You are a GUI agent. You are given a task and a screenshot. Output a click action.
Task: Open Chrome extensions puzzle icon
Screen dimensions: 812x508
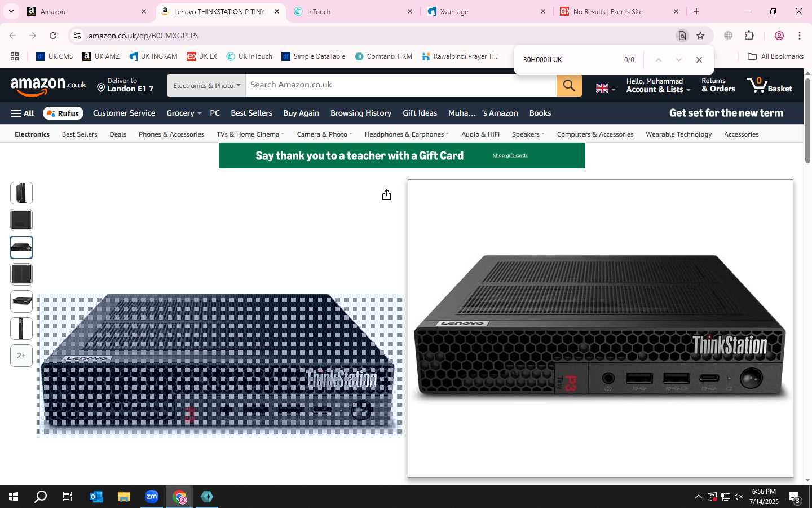(x=749, y=36)
